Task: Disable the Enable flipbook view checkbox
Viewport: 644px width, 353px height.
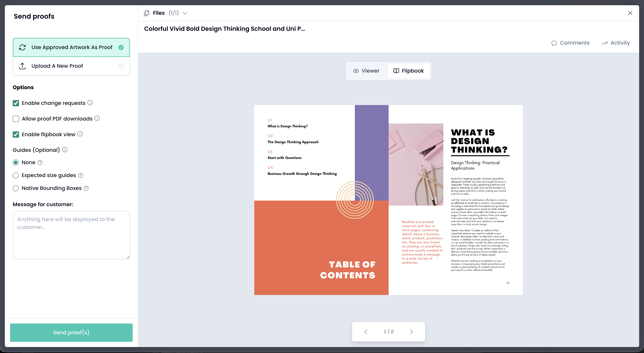Action: (x=16, y=135)
